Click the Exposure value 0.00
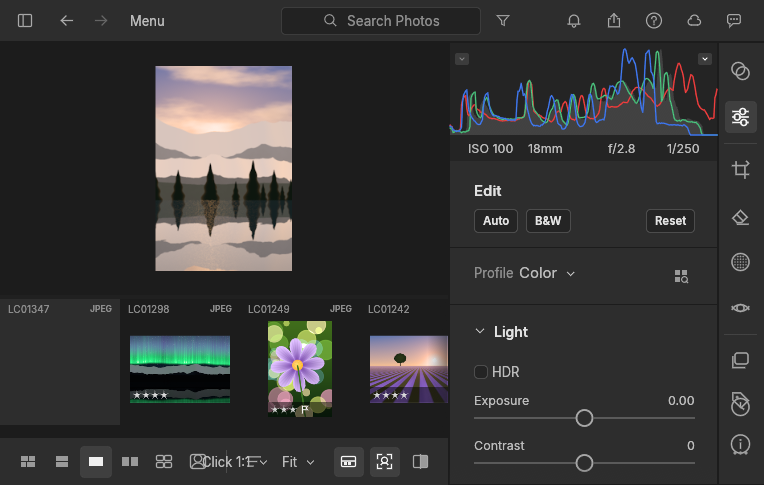764x485 pixels. pyautogui.click(x=681, y=401)
